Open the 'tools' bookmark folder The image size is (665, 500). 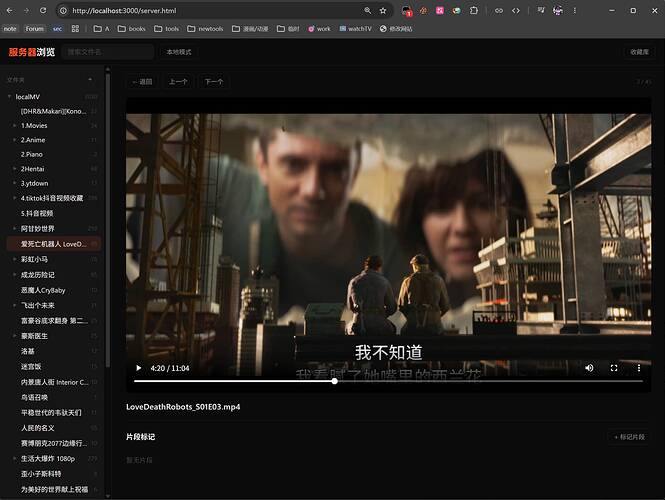[x=166, y=28]
